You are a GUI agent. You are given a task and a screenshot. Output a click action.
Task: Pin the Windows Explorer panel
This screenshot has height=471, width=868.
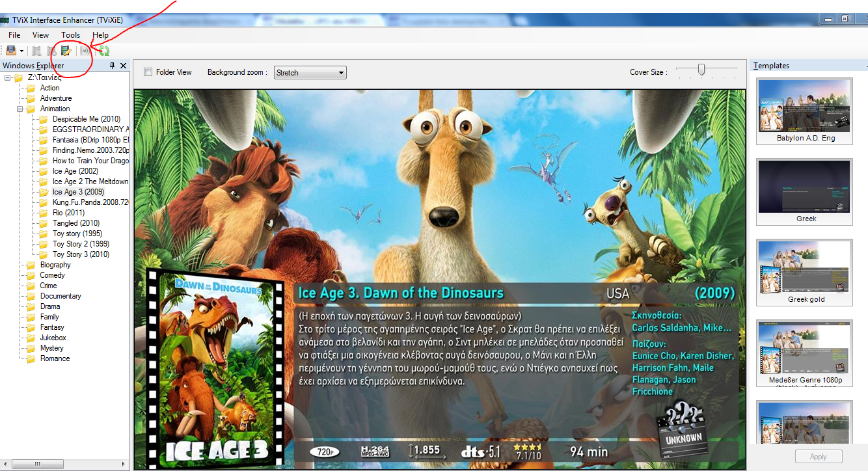click(112, 66)
